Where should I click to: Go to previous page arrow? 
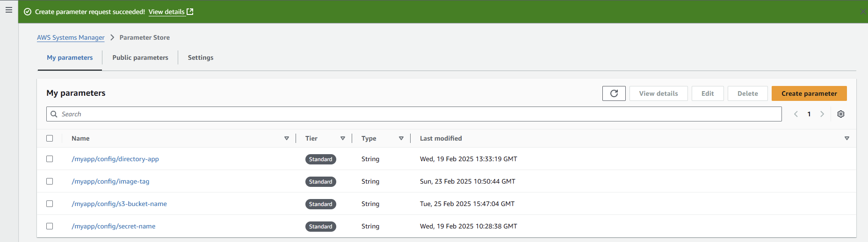[796, 114]
